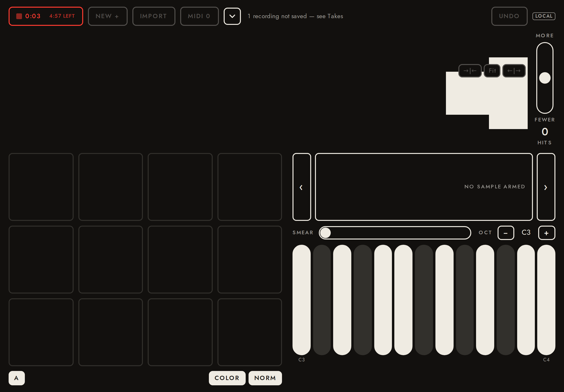The image size is (564, 392).
Task: Click the SMEAR slider handle
Action: [325, 233]
